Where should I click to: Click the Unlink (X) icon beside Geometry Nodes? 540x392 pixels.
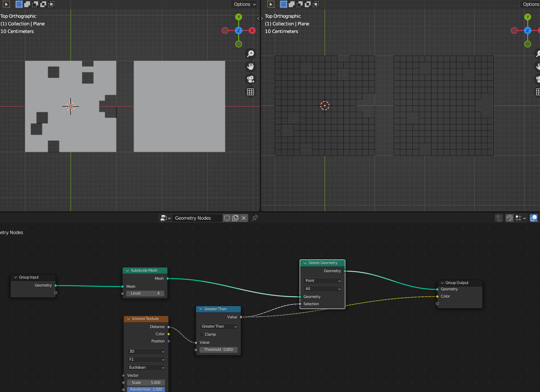(244, 218)
